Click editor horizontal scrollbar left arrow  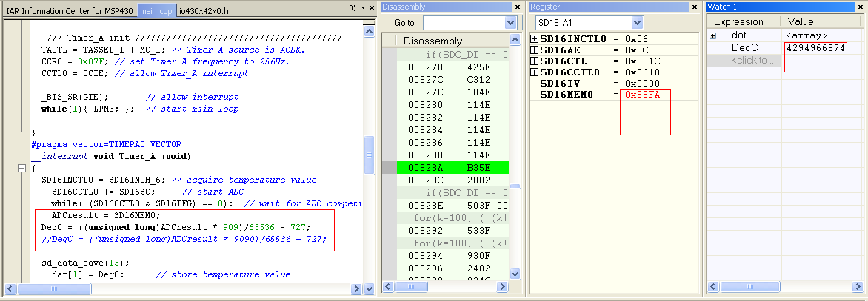click(10, 288)
